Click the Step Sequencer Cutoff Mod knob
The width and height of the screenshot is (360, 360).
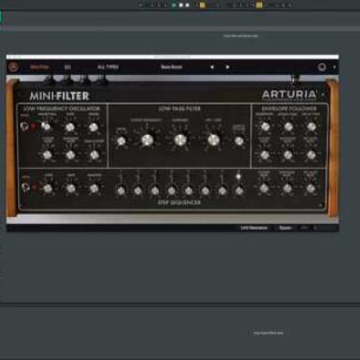[264, 189]
